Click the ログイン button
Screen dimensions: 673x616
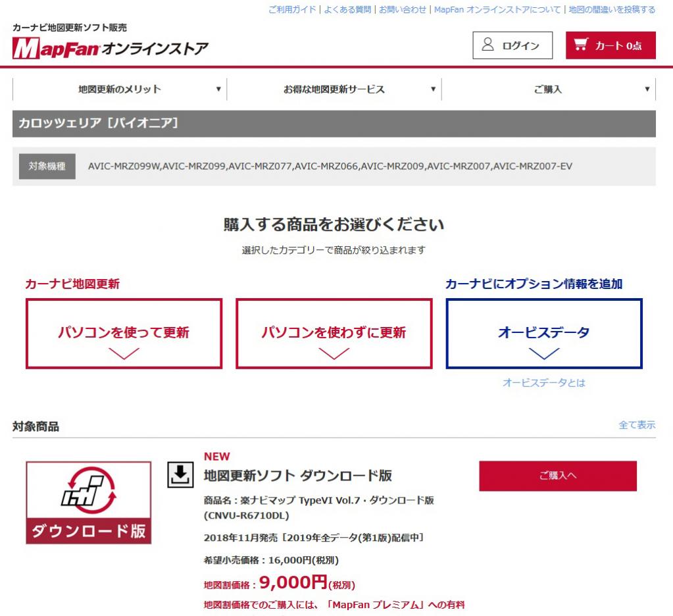[x=512, y=45]
